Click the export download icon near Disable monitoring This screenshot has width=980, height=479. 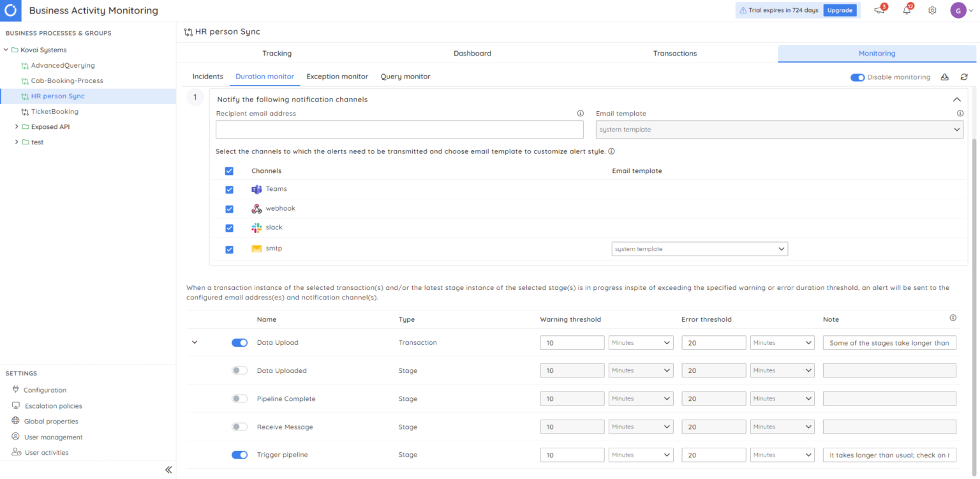tap(945, 77)
